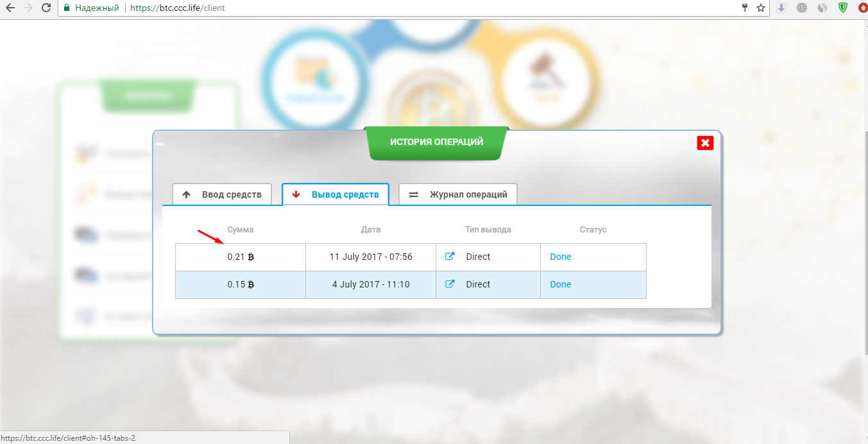Open Done status link for 0.21 BTC withdrawal
This screenshot has width=868, height=444.
tap(560, 257)
